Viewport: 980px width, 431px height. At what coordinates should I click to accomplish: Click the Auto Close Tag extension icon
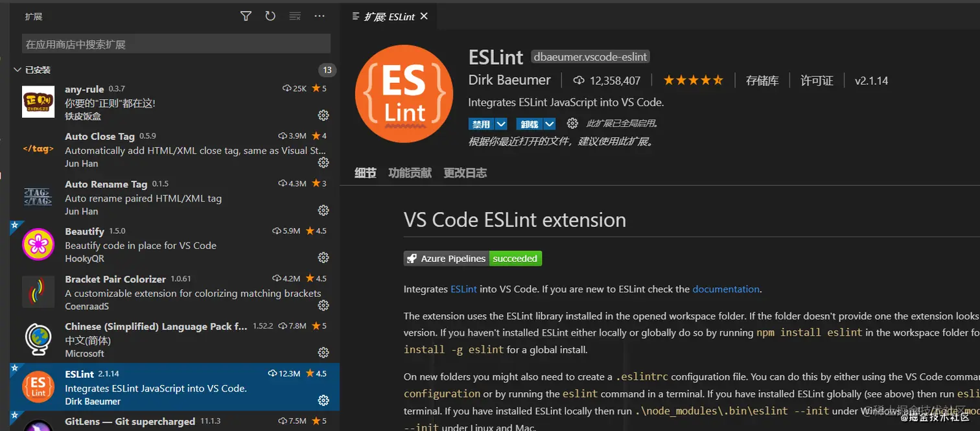pos(38,149)
